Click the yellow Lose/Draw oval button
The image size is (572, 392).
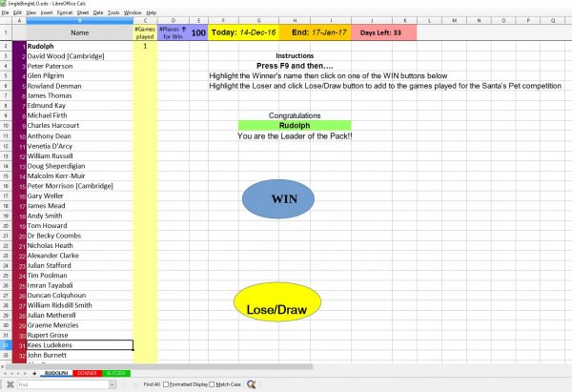[276, 309]
